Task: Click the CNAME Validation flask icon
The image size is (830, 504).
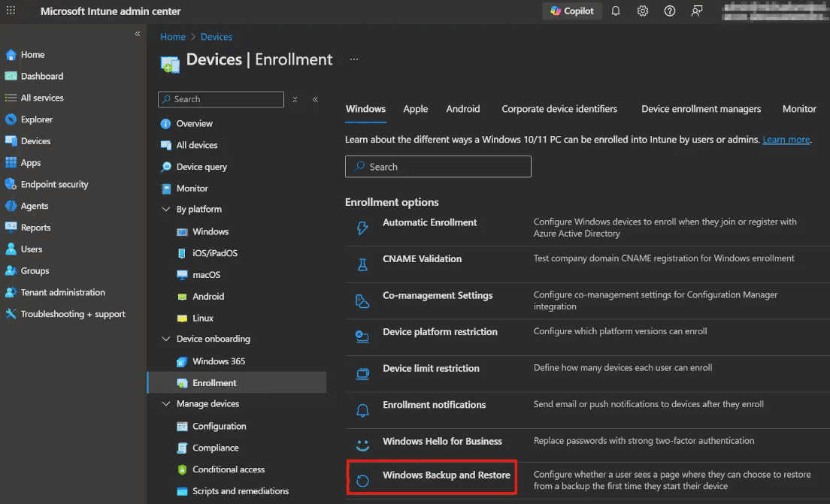Action: (362, 264)
